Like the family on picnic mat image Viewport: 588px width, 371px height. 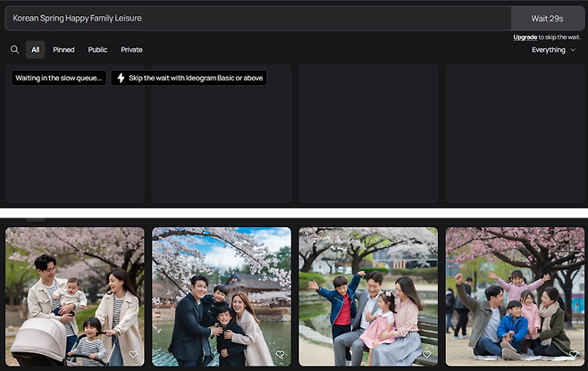(x=574, y=354)
